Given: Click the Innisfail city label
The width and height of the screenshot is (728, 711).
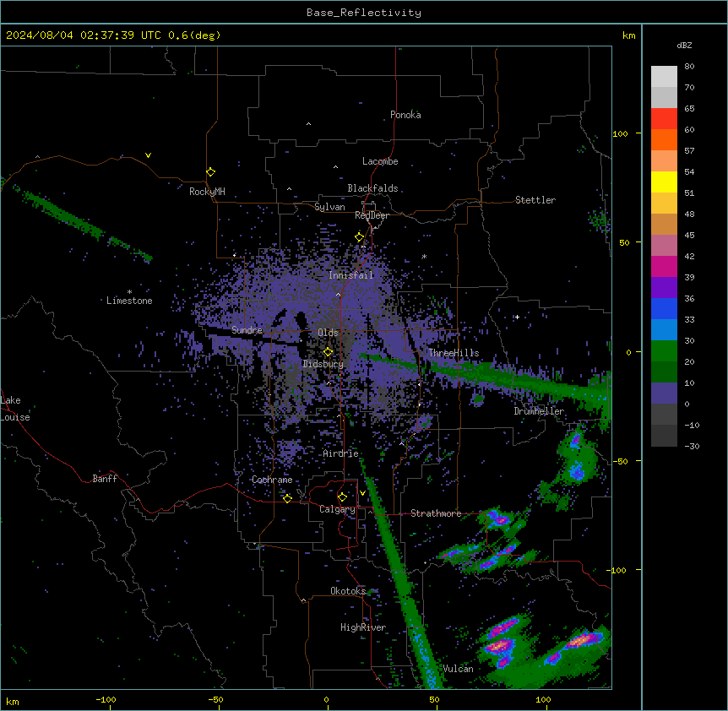Looking at the screenshot, I should (350, 275).
